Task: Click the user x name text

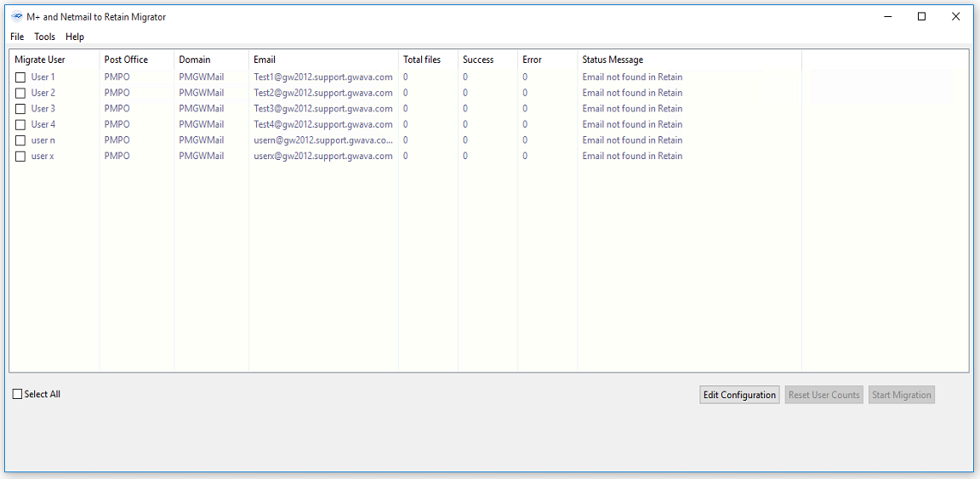Action: point(43,156)
